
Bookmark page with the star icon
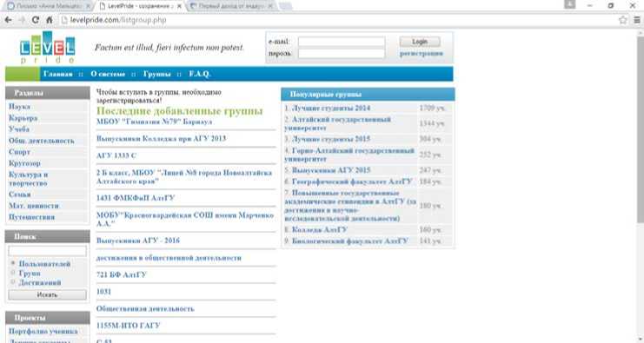[623, 20]
